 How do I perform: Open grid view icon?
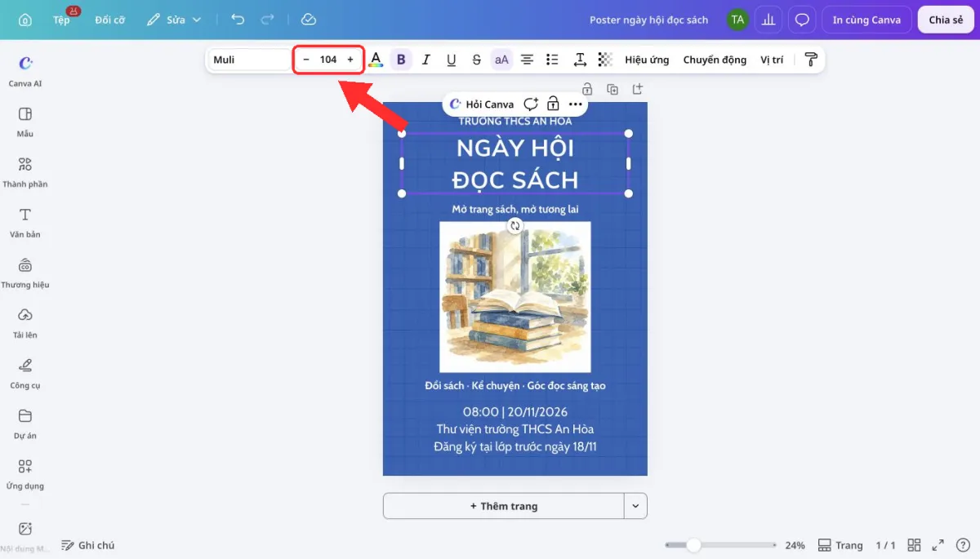(x=915, y=545)
